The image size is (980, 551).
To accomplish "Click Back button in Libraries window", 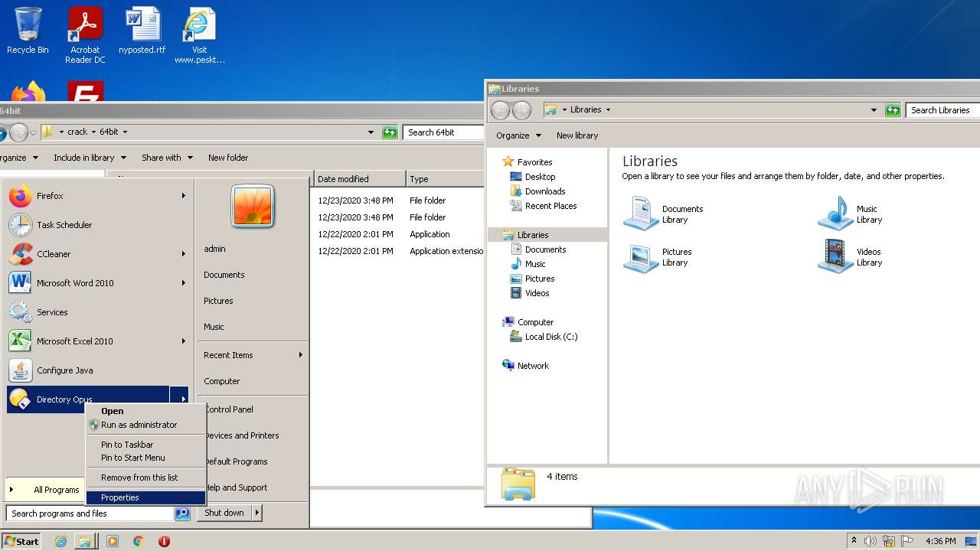I will pyautogui.click(x=500, y=110).
